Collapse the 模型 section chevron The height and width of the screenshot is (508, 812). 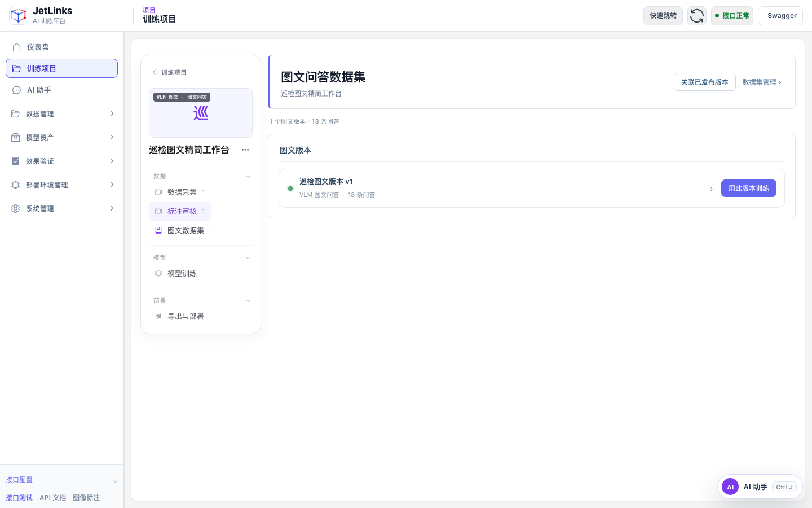click(248, 258)
